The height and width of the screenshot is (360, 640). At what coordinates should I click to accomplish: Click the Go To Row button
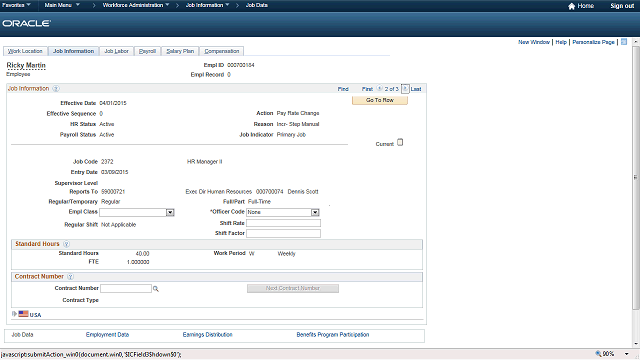(380, 100)
